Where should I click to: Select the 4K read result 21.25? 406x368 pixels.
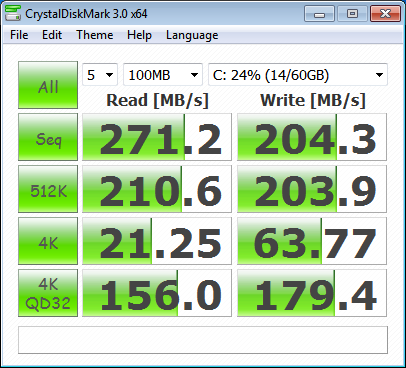(157, 241)
